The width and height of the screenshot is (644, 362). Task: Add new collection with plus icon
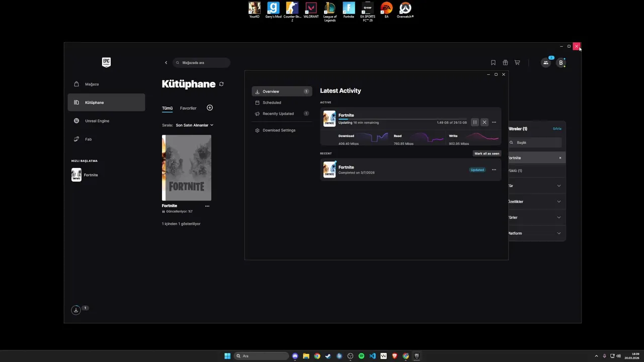tap(210, 108)
